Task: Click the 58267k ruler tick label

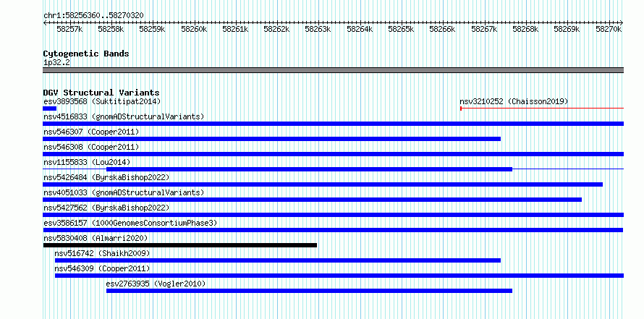Action: (484, 29)
